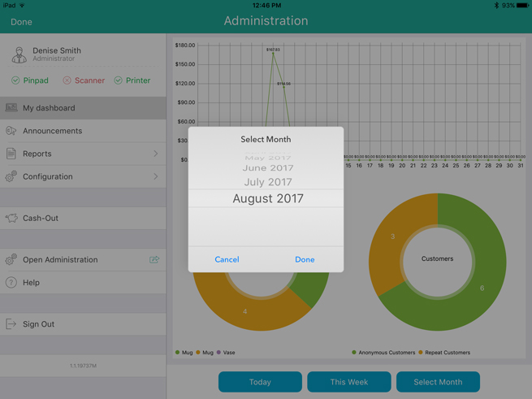Tap the This Week filter button
This screenshot has width=532, height=399.
tap(349, 382)
